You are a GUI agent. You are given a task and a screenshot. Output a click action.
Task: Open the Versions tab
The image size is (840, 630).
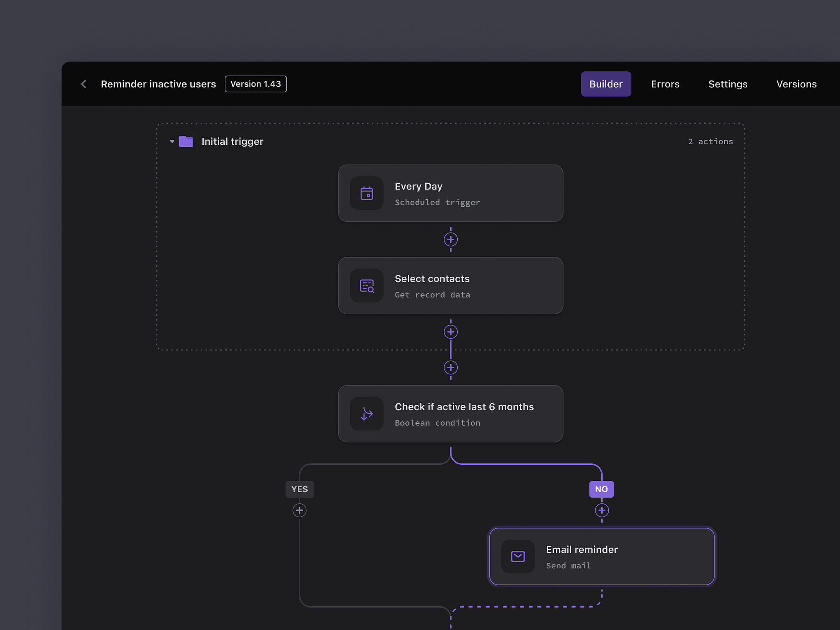coord(796,84)
